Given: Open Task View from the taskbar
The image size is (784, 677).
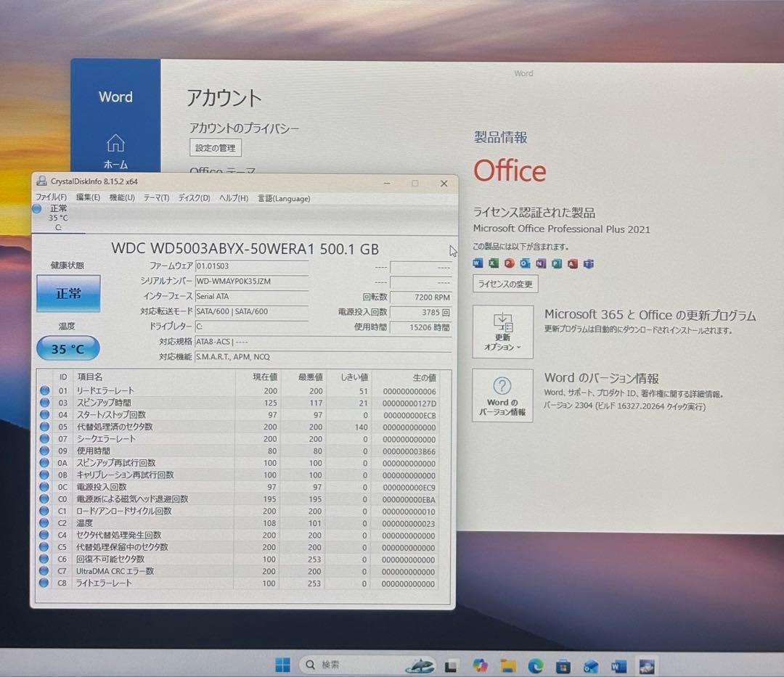Looking at the screenshot, I should click(451, 665).
